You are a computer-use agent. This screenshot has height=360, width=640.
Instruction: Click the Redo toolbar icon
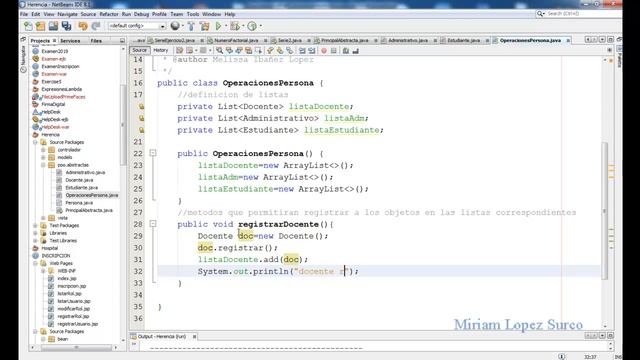tap(96, 26)
